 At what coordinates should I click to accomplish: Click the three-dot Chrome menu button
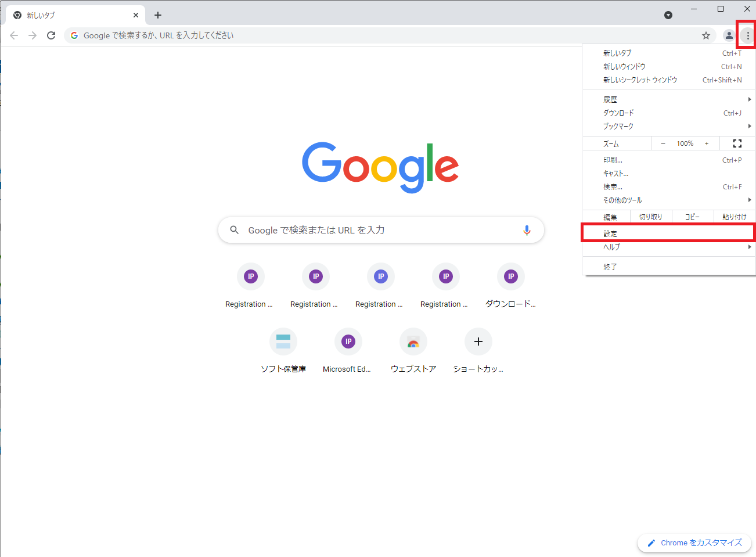point(748,35)
